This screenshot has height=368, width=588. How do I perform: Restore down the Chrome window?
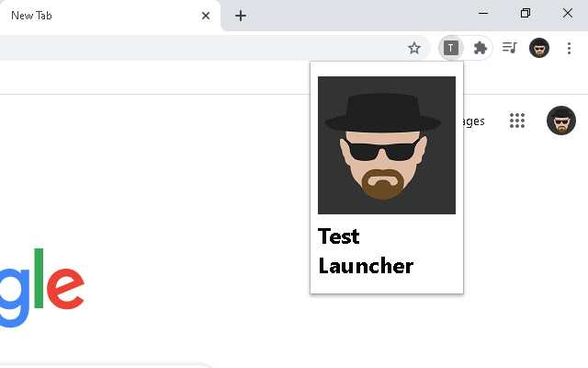(x=526, y=14)
